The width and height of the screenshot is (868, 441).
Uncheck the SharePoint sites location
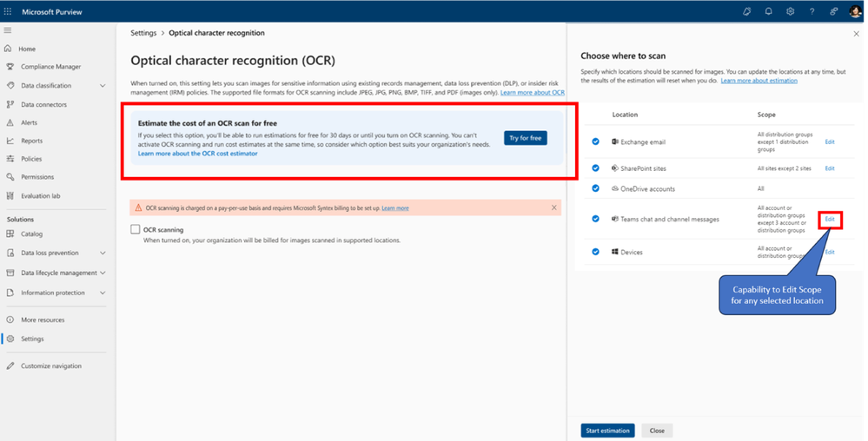tap(595, 168)
